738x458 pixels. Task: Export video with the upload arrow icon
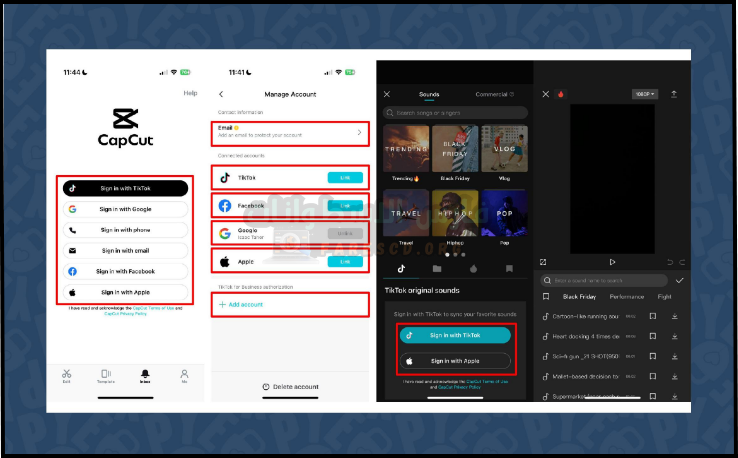click(674, 94)
